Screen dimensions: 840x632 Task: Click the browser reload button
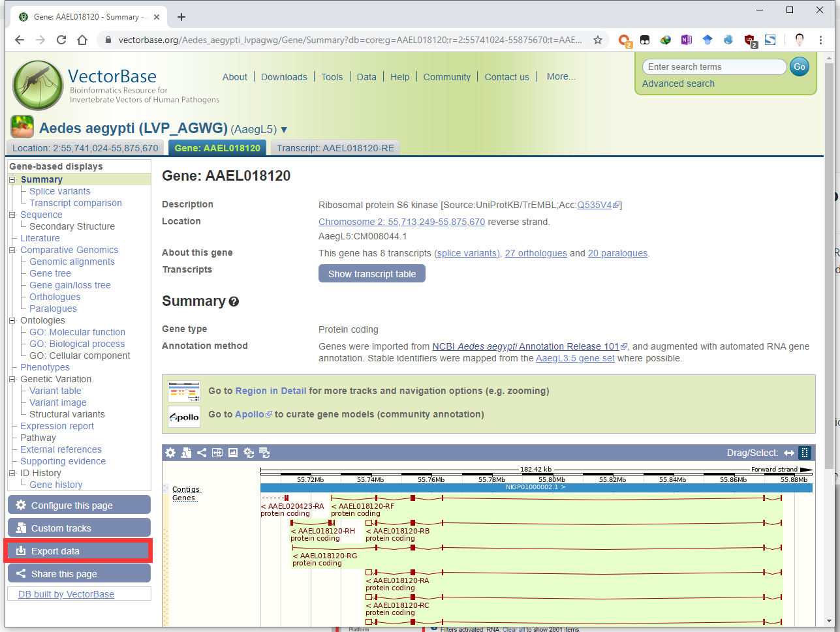pyautogui.click(x=61, y=40)
